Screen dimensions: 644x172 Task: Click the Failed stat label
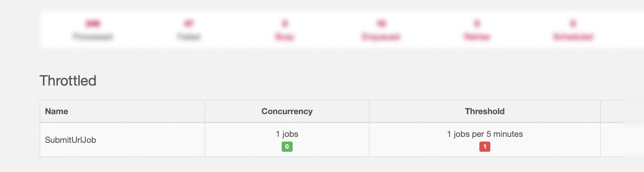coord(189,37)
